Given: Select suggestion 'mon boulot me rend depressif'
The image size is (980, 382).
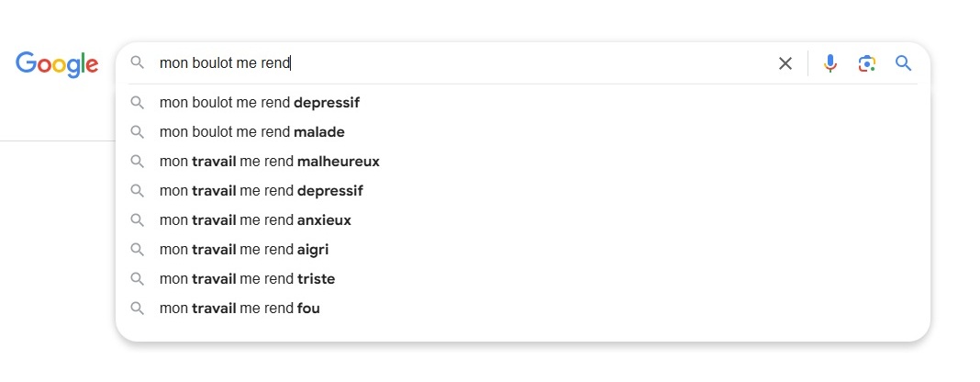Looking at the screenshot, I should tap(260, 103).
